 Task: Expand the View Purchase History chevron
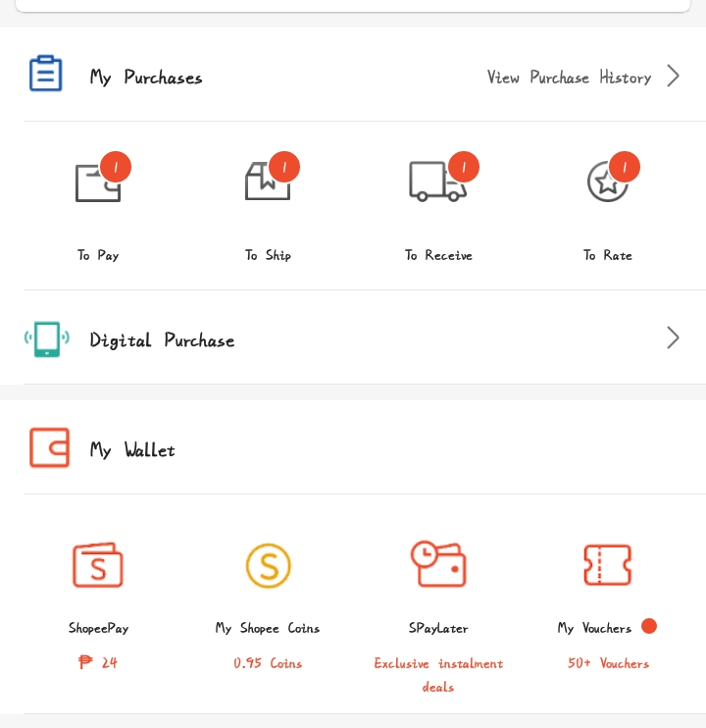[673, 76]
